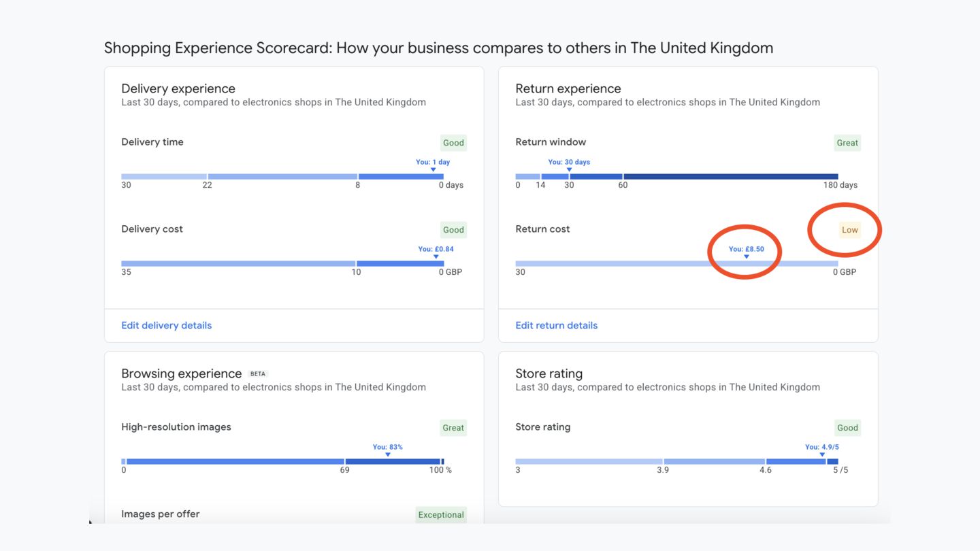
Task: Click the 'You: £0.84' delivery cost marker
Action: click(x=436, y=250)
